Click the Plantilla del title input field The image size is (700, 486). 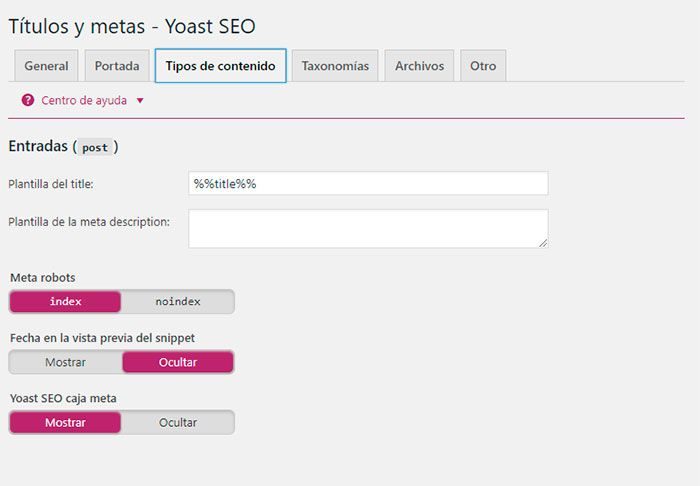[x=368, y=183]
